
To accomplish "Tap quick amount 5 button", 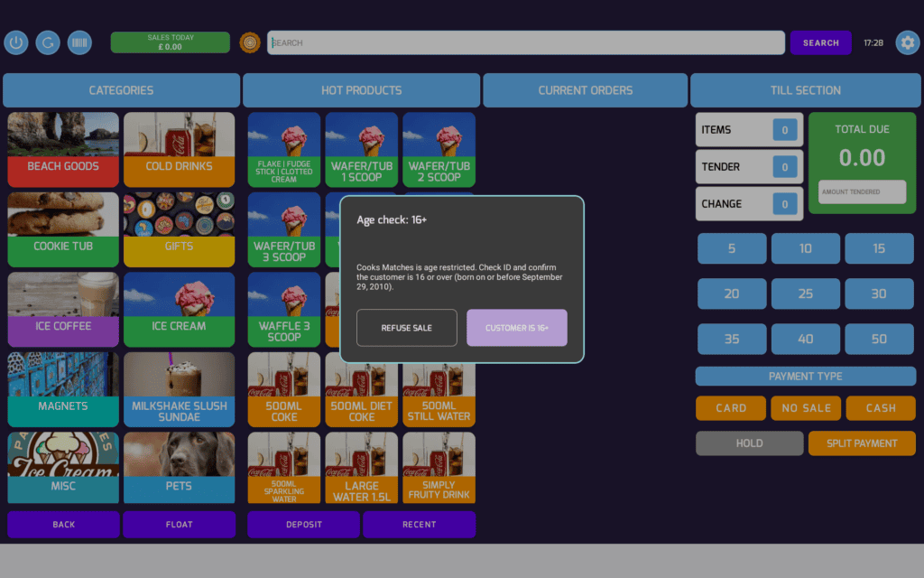I will tap(732, 248).
